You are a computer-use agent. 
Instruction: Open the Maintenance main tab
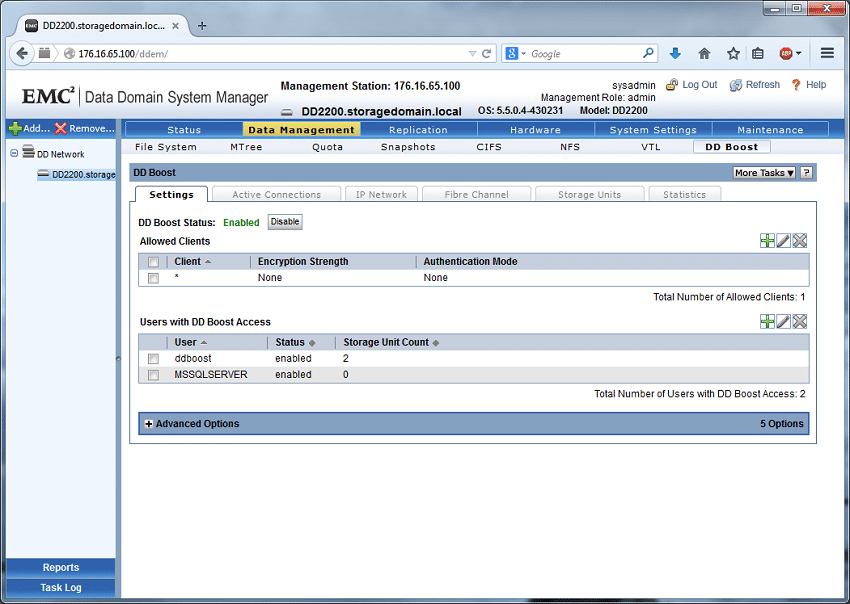(x=770, y=130)
